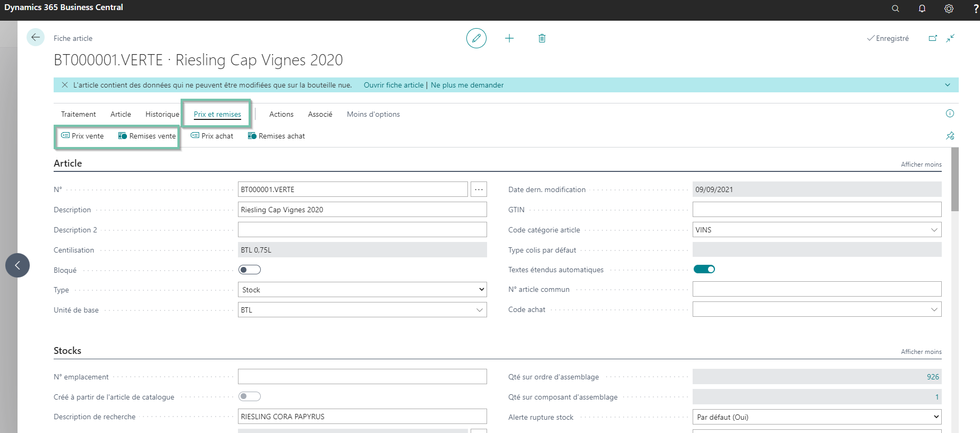Toggle the Bloqué switch
The width and height of the screenshot is (980, 433).
pyautogui.click(x=250, y=270)
